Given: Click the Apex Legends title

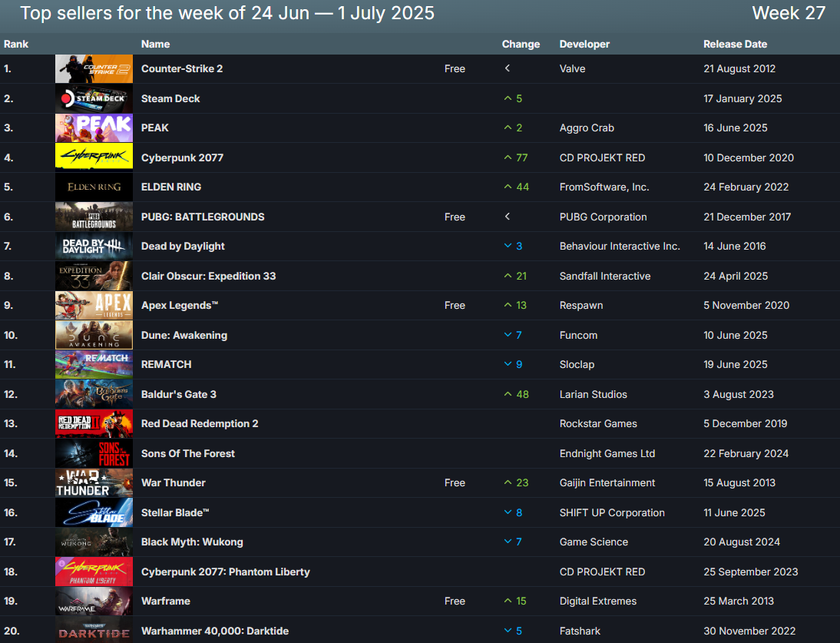Looking at the screenshot, I should tap(180, 306).
